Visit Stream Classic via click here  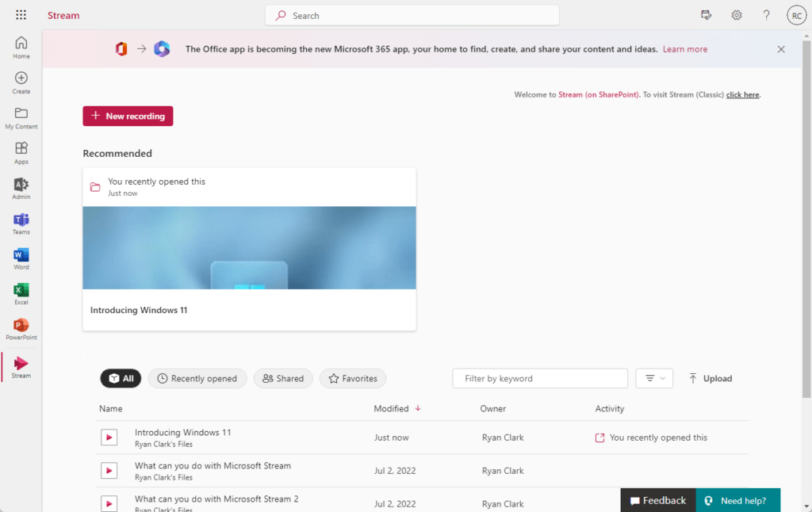[x=742, y=95]
